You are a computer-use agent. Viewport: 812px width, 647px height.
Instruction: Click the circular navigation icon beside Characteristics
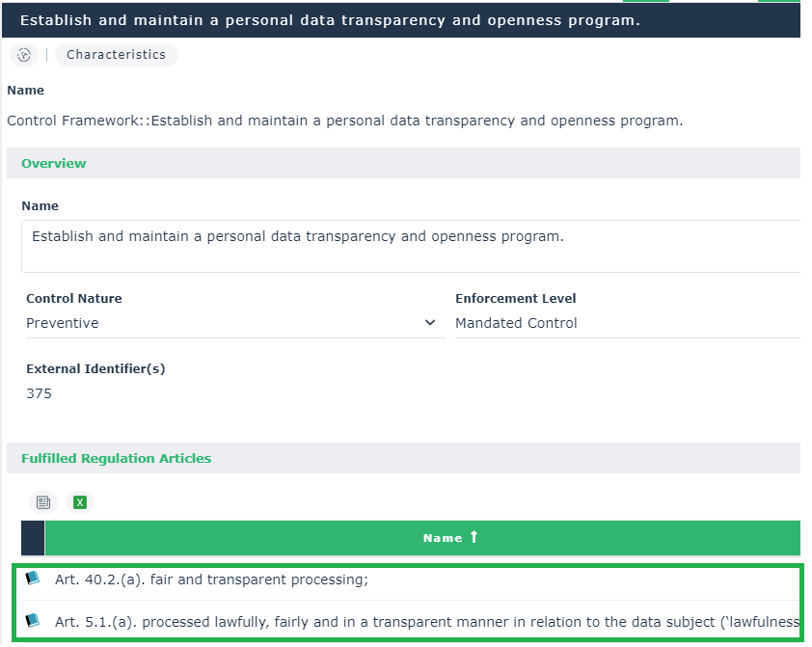click(24, 55)
